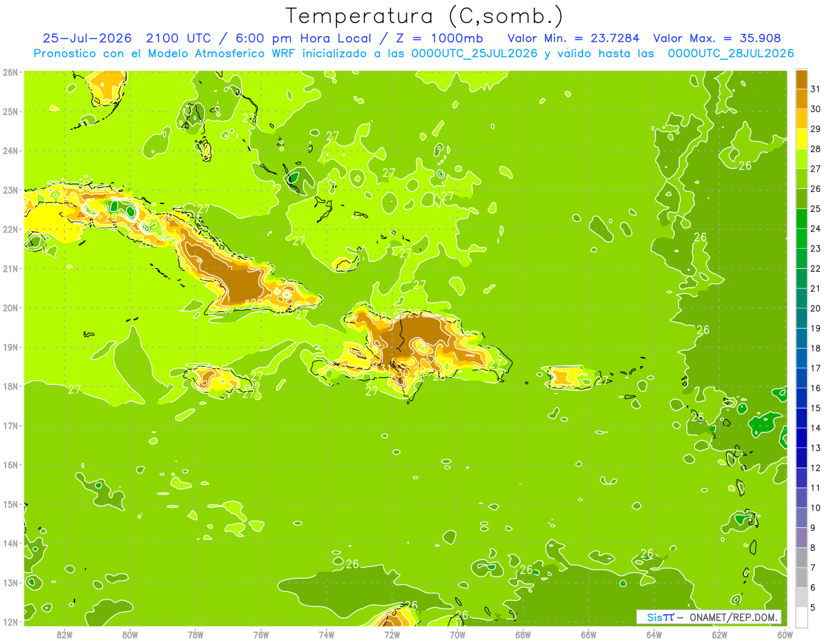
Task: Pick the gray color bar segment between 6 and 7
Action: [801, 577]
